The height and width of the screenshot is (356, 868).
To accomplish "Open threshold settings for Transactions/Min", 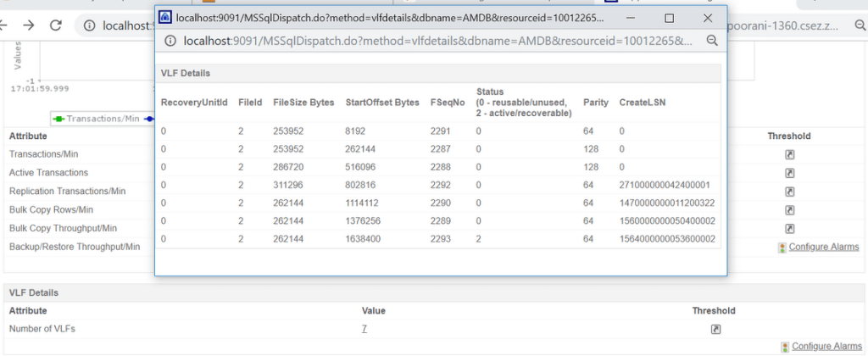I will point(789,154).
